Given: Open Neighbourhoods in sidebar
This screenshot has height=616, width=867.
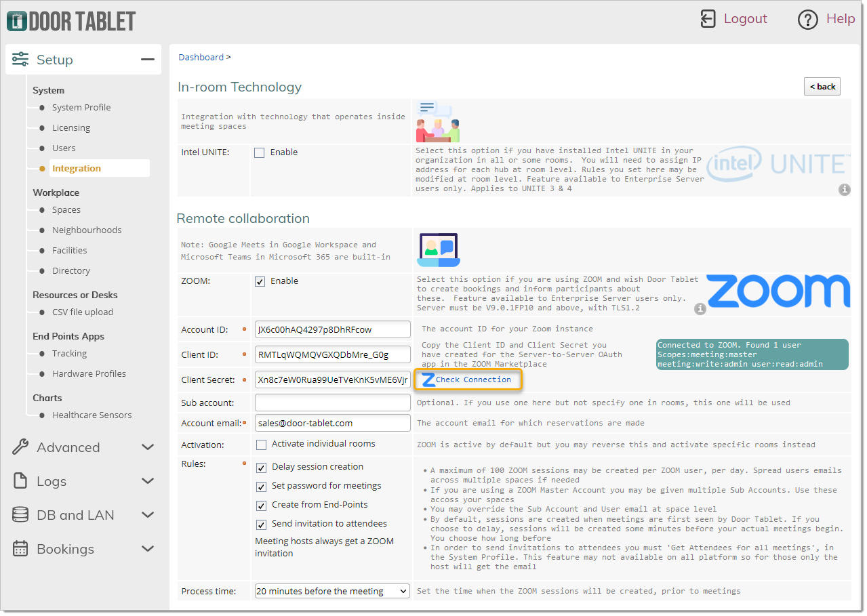Looking at the screenshot, I should click(87, 230).
